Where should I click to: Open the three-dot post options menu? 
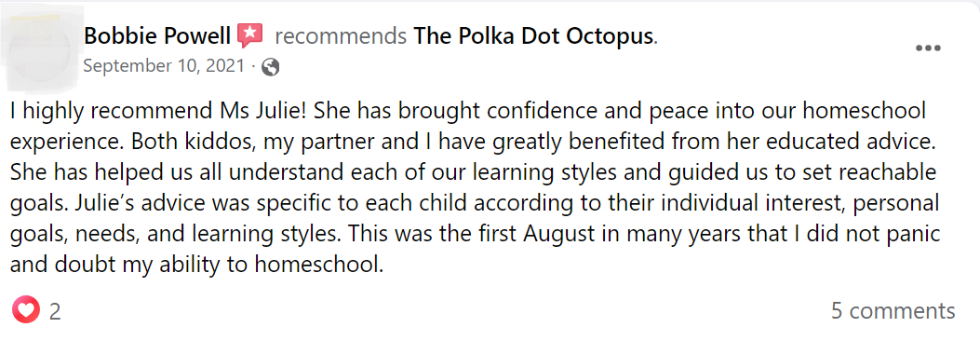pos(928,48)
